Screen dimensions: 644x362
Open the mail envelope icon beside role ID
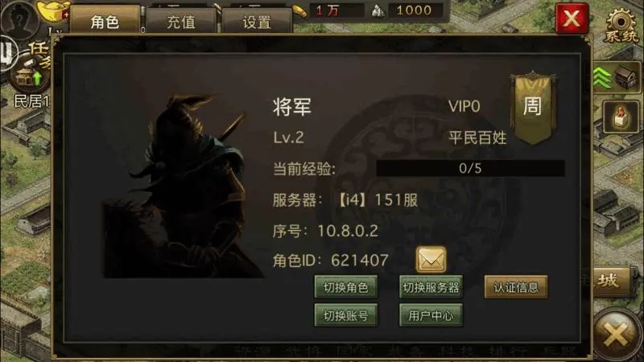click(431, 259)
